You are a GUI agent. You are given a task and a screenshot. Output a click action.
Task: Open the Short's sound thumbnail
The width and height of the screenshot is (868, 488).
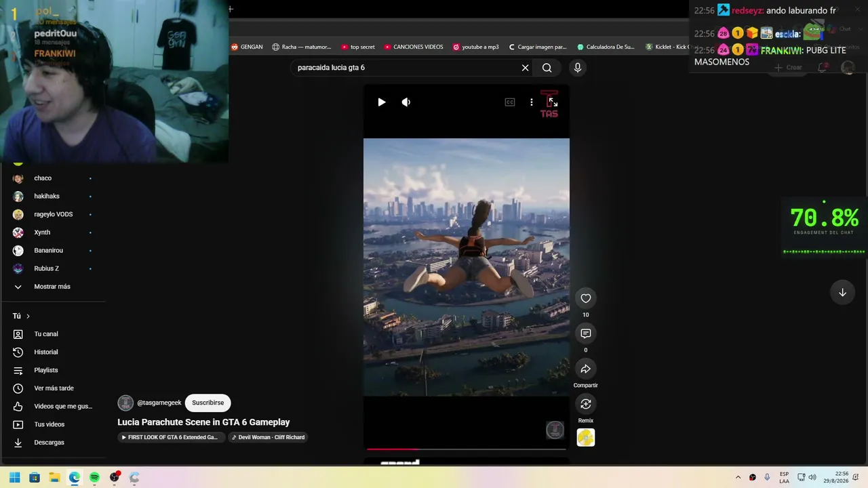(x=586, y=438)
